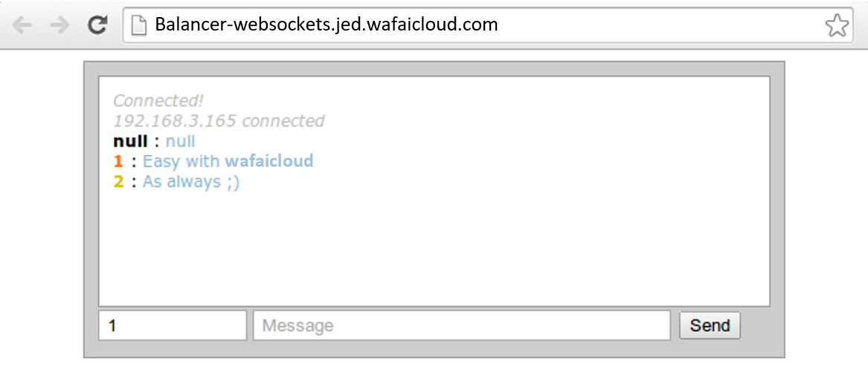Reload the page with refresh icon
The height and width of the screenshot is (367, 868).
click(98, 25)
